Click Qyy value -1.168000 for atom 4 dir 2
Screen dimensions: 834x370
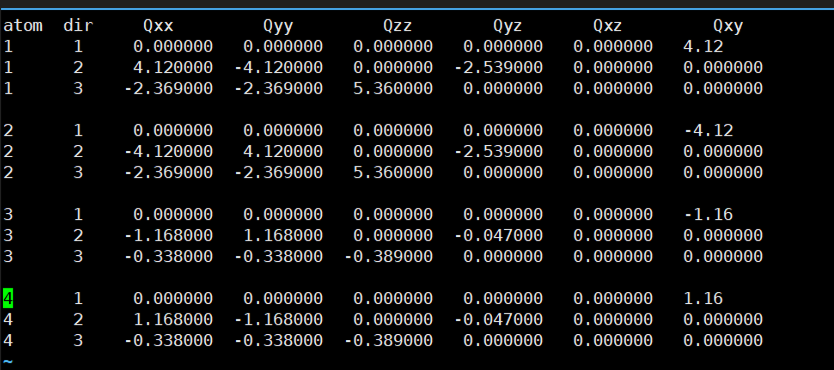click(278, 319)
